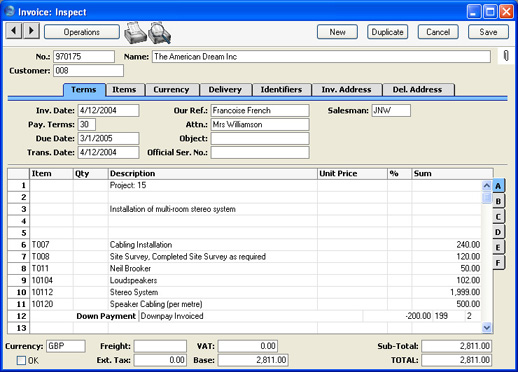
Task: Print the invoice with printer icon
Action: 135,33
